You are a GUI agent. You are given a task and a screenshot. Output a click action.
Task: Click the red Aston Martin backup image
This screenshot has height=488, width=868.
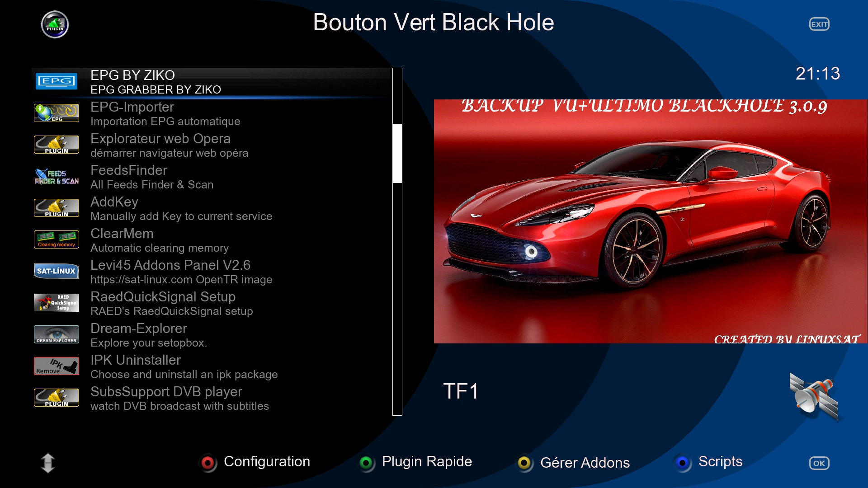click(x=650, y=221)
